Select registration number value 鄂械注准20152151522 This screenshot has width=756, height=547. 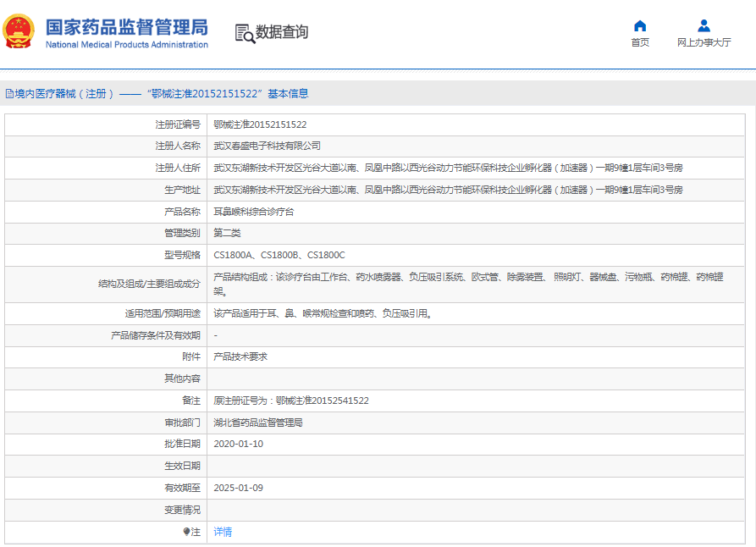coord(260,124)
